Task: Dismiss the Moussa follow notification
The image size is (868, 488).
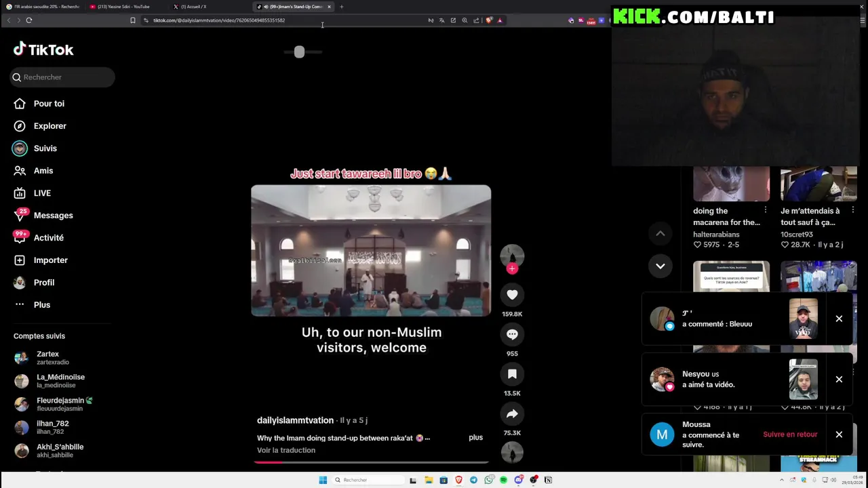Action: click(839, 434)
